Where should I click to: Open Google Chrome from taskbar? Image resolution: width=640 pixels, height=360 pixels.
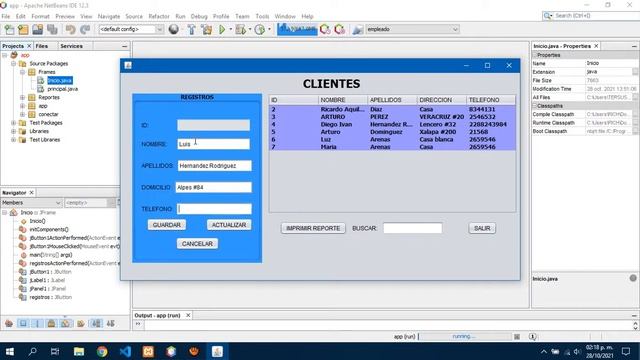(102, 351)
